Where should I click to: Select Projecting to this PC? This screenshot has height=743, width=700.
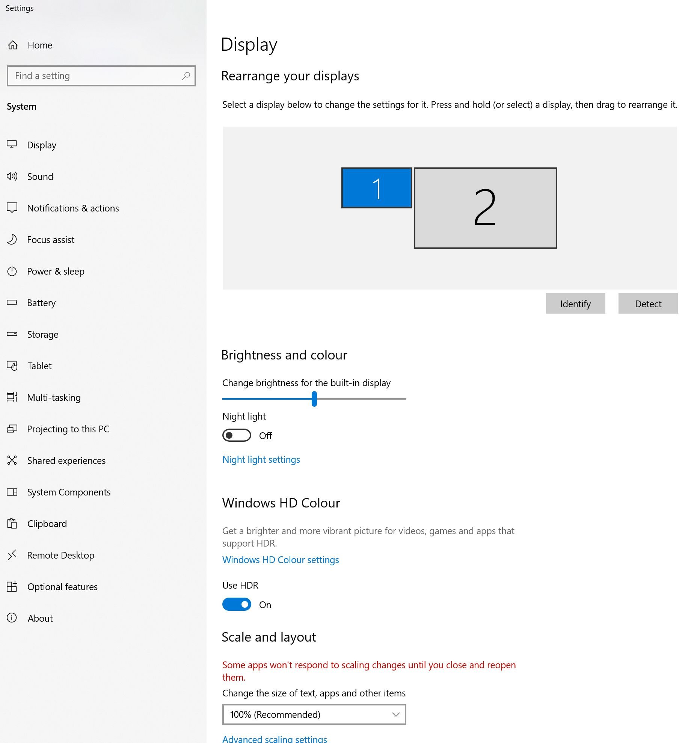pyautogui.click(x=68, y=429)
